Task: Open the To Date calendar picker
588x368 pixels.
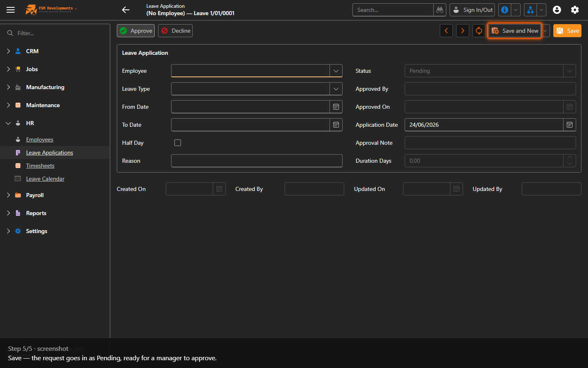Action: 336,125
